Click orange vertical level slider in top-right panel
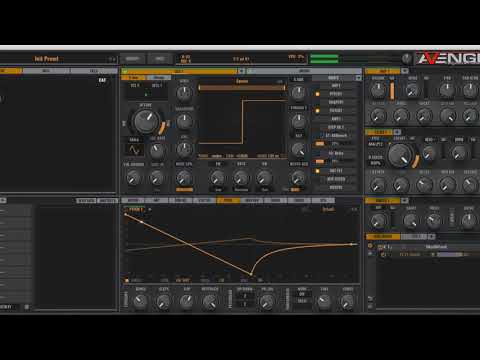This screenshot has height=360, width=480. coord(392,90)
